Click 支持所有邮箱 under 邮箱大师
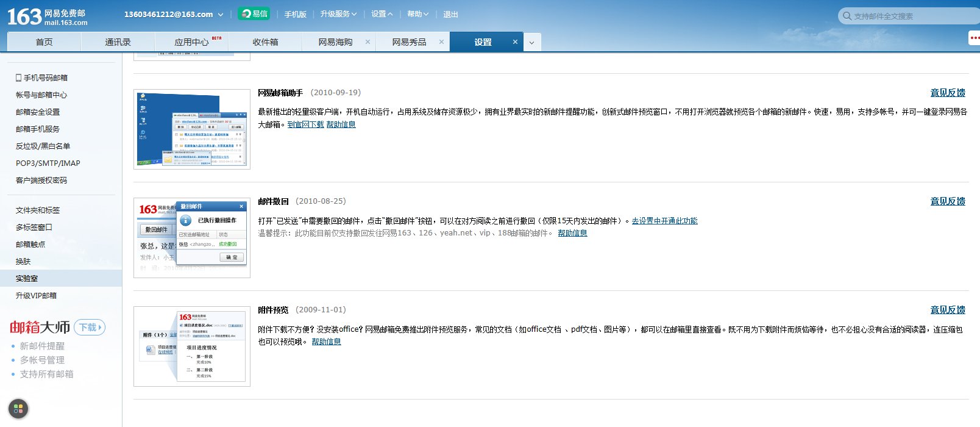The image size is (980, 427). coord(46,374)
